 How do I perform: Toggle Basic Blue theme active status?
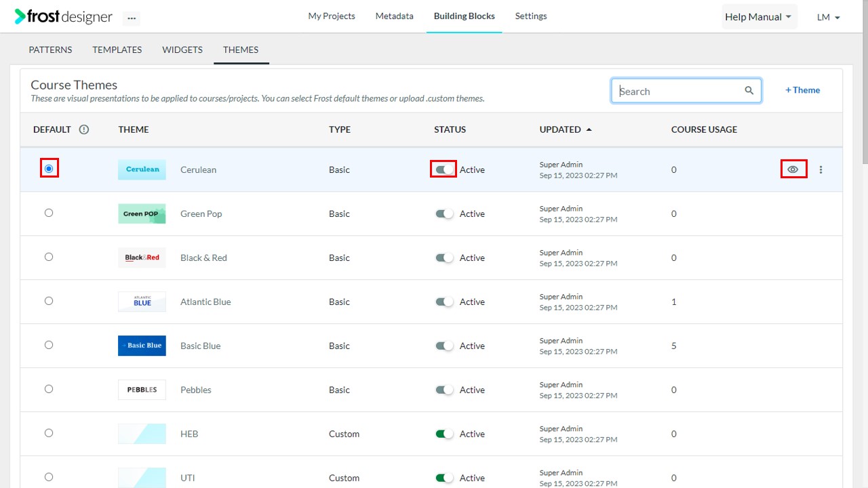[x=444, y=346]
